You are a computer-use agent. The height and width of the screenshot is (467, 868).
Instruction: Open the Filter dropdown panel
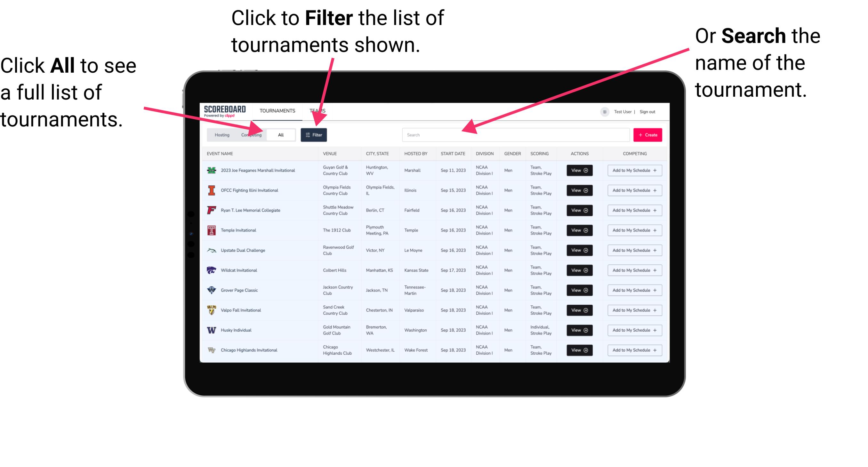[314, 134]
